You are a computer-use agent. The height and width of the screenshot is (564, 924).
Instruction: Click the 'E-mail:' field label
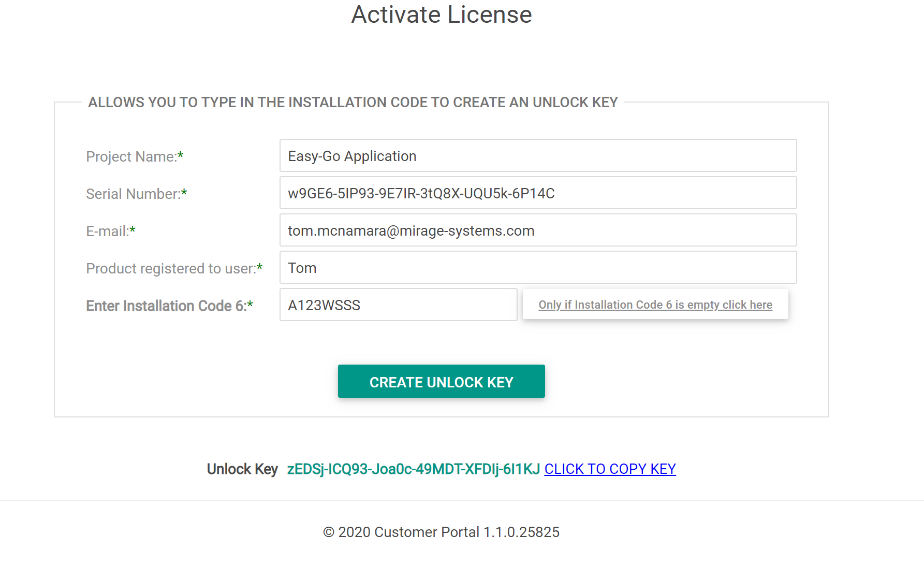107,232
